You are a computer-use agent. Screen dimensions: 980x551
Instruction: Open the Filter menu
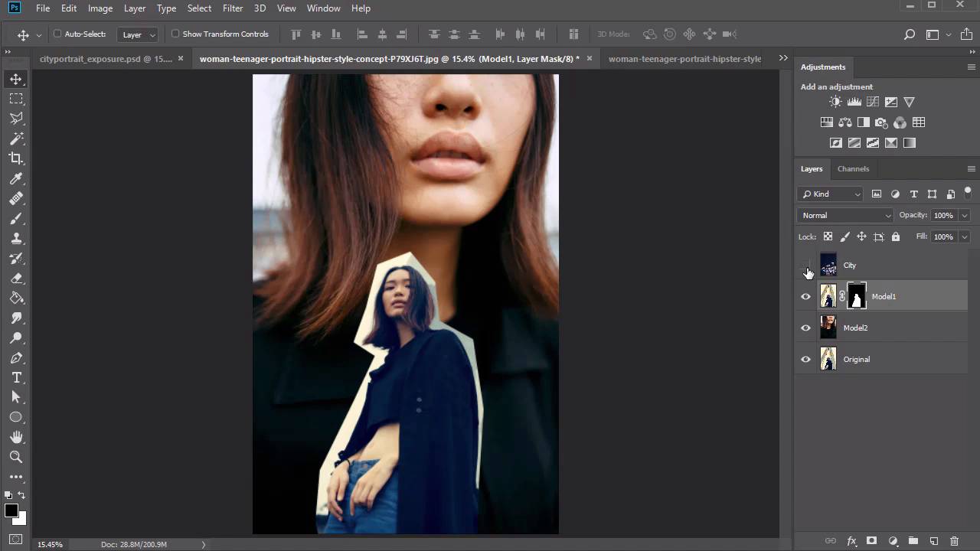coord(233,8)
